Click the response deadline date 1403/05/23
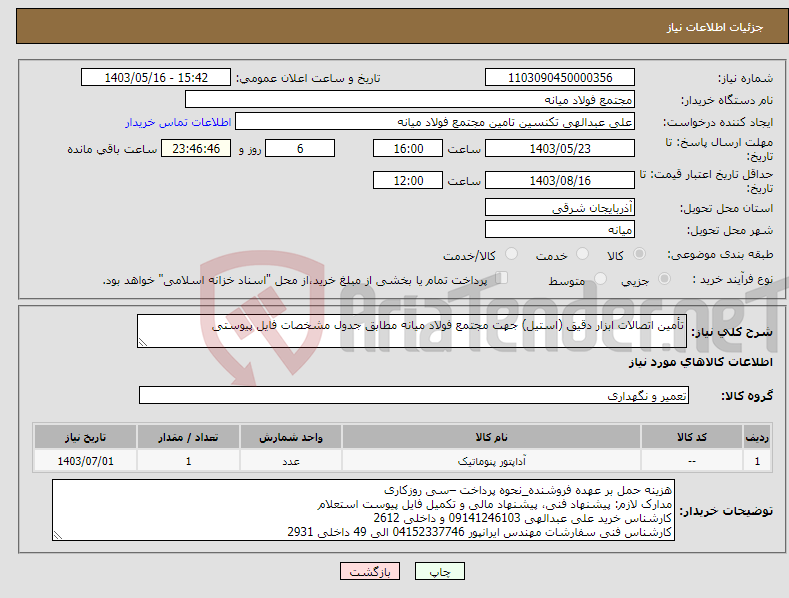This screenshot has width=789, height=598. 560,148
